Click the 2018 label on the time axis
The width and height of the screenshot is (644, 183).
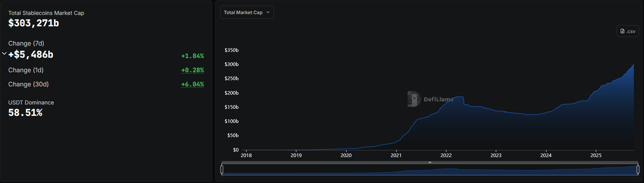(x=246, y=156)
